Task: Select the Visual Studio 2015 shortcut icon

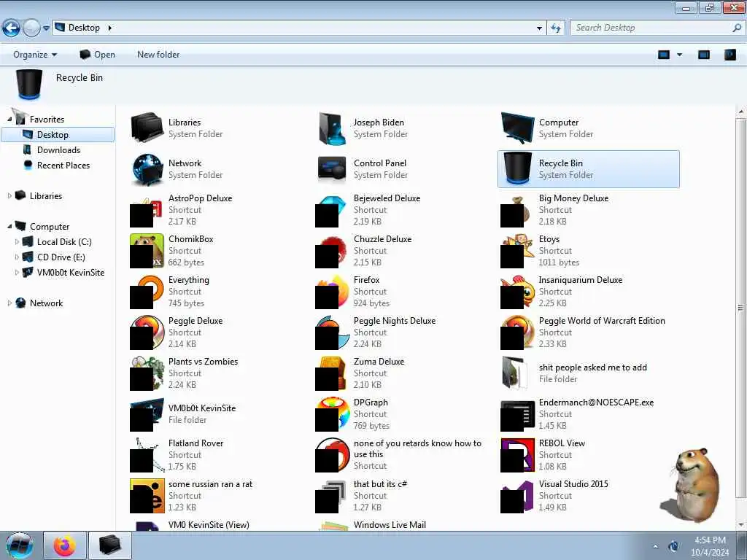Action: tap(517, 496)
